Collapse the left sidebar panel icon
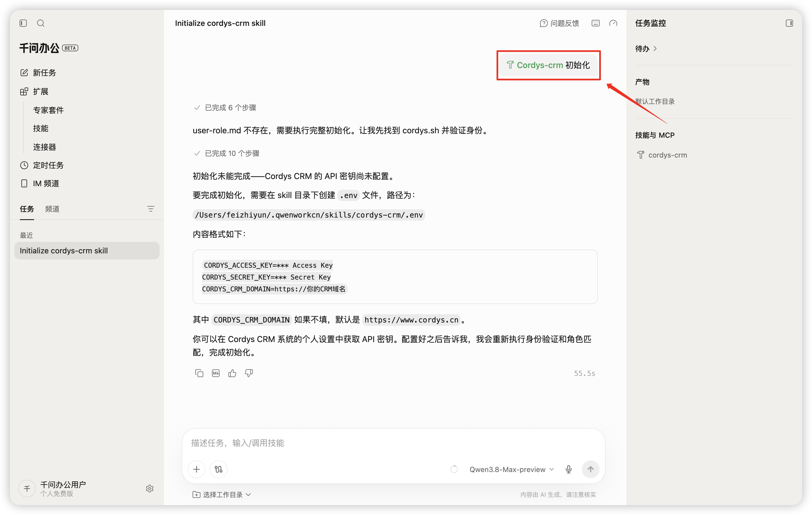This screenshot has height=515, width=812. (23, 23)
